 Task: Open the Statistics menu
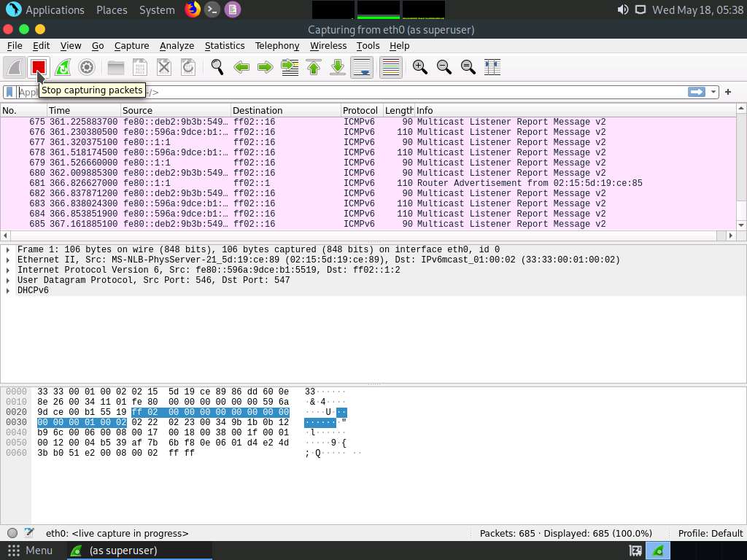224,45
